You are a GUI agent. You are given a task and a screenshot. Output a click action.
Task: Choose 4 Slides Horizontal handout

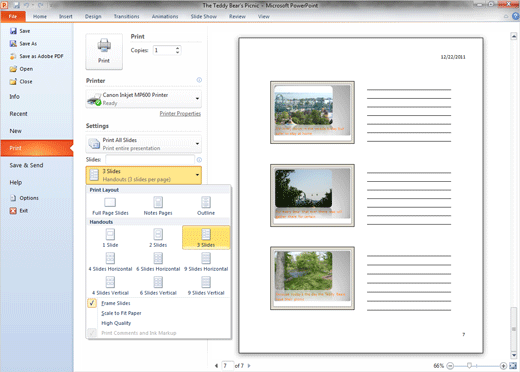click(110, 262)
